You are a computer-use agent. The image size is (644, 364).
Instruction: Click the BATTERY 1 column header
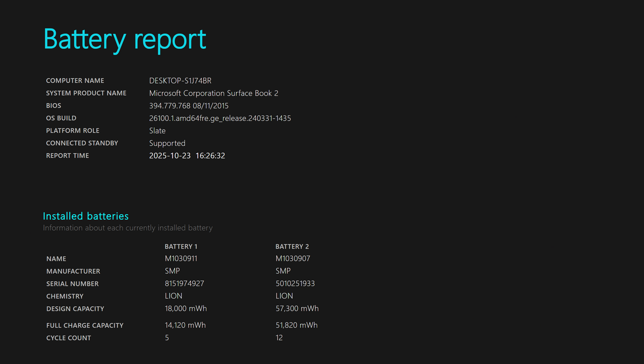(181, 246)
